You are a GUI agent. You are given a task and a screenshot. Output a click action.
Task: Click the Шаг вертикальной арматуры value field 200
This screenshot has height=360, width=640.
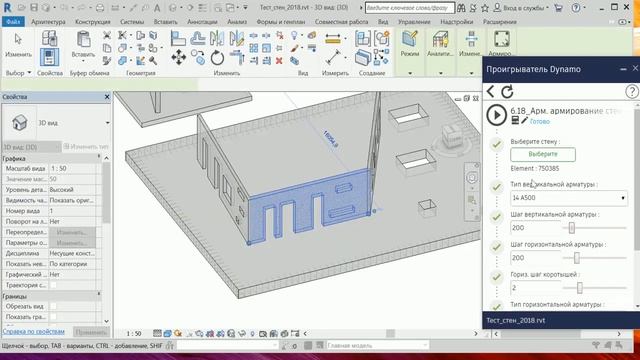pyautogui.click(x=536, y=228)
